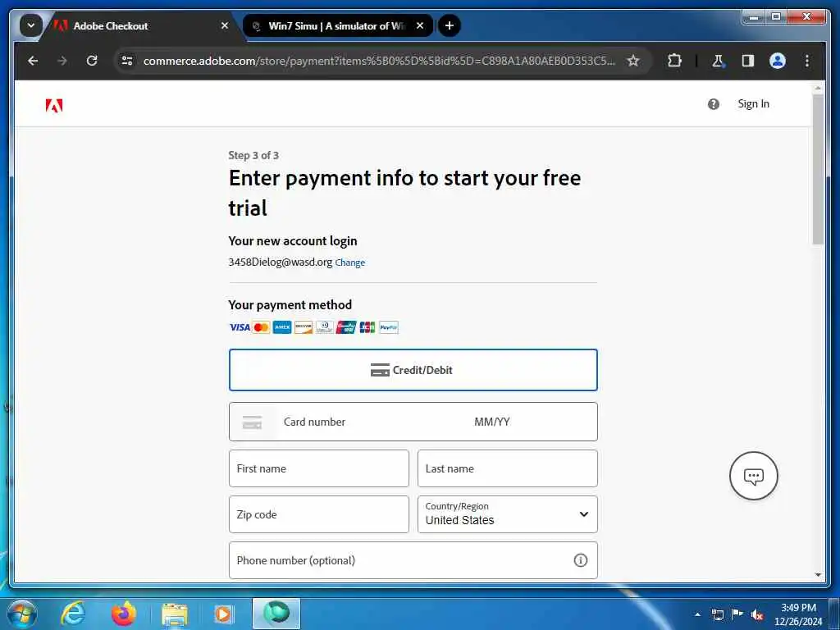Click the scrollbar down arrow
The height and width of the screenshot is (630, 840).
[818, 575]
